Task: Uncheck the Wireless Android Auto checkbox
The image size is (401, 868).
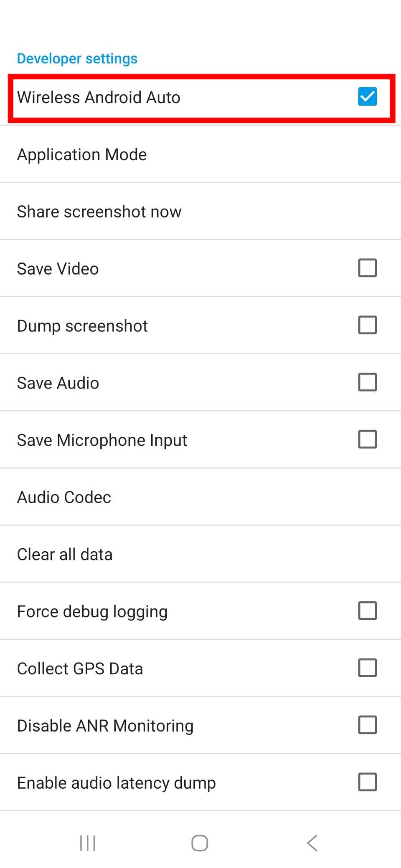Action: [368, 97]
